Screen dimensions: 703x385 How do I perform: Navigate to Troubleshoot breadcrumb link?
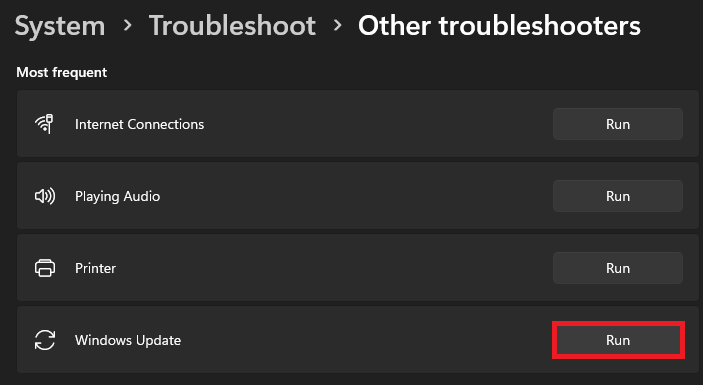click(x=232, y=26)
